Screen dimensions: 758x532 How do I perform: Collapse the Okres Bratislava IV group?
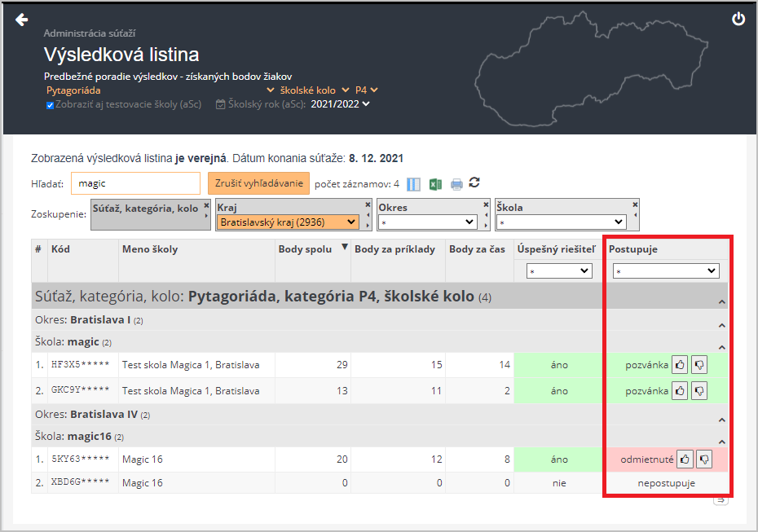(x=722, y=420)
